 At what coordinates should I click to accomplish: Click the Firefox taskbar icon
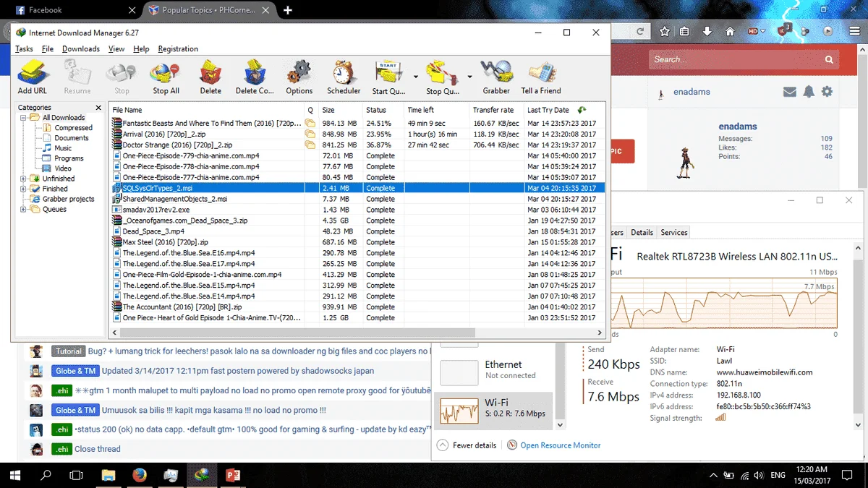coord(140,475)
